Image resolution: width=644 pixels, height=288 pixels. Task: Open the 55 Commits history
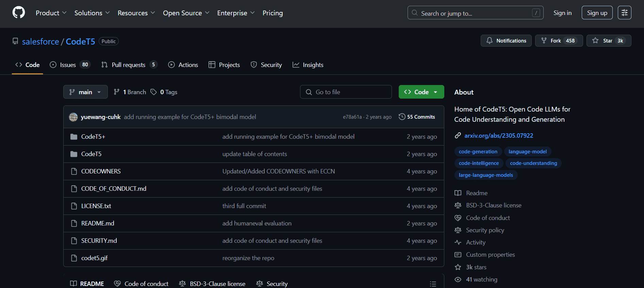(x=417, y=117)
